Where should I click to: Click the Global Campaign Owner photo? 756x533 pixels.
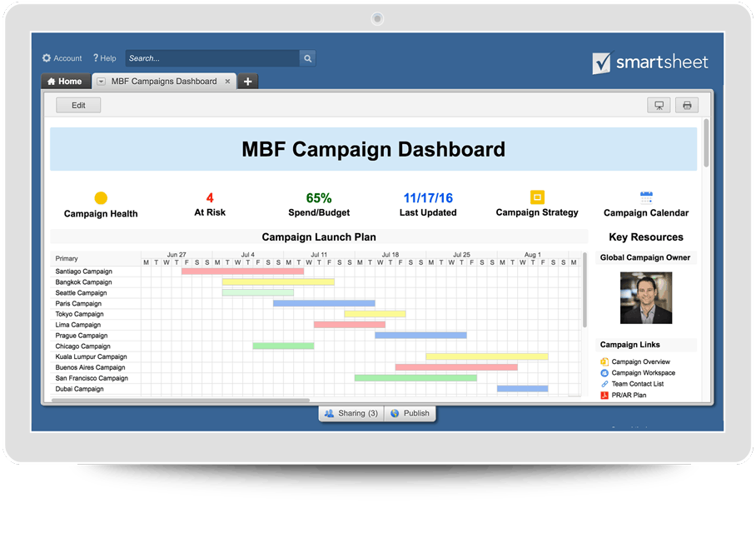pos(645,297)
